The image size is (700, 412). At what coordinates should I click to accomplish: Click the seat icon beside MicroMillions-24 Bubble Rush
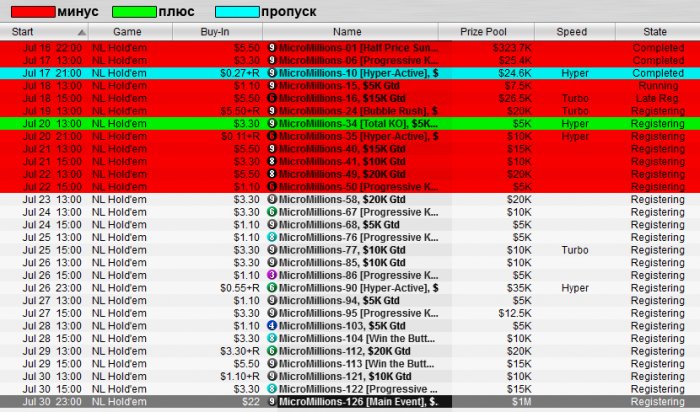point(272,111)
